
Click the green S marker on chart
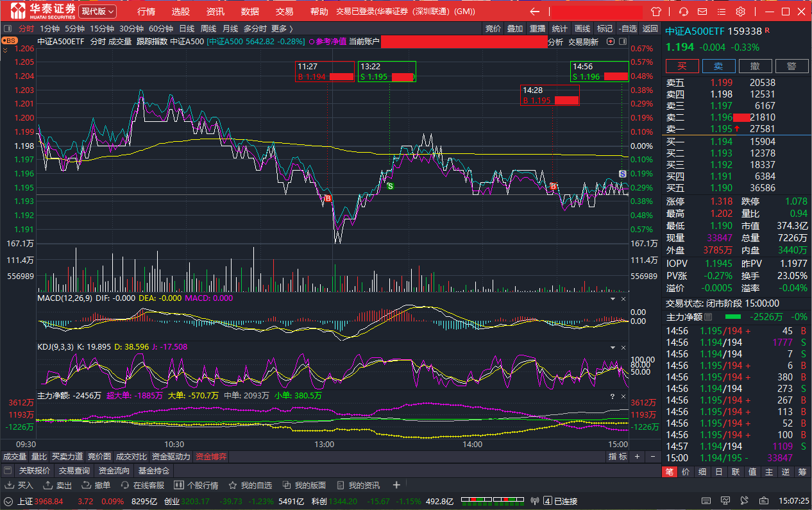point(389,185)
